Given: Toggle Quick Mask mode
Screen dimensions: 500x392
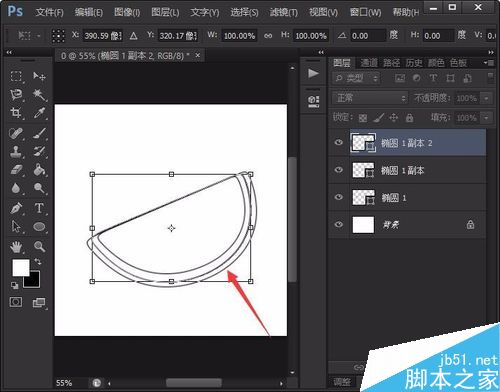Looking at the screenshot, I should click(x=16, y=302).
